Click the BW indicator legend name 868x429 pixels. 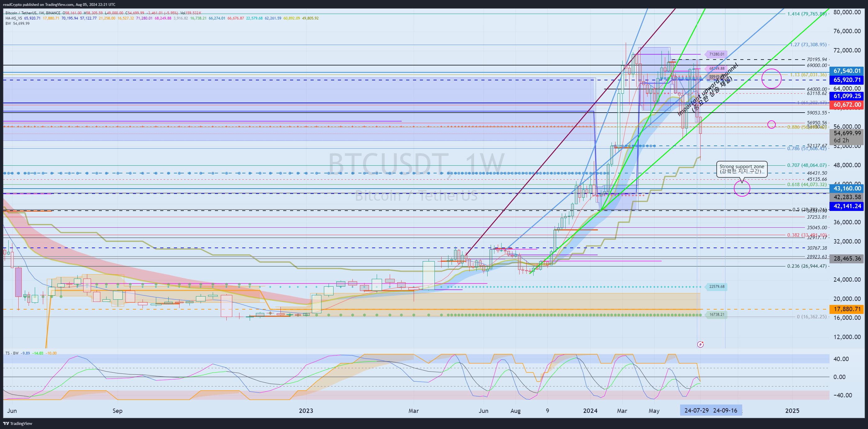pyautogui.click(x=8, y=24)
